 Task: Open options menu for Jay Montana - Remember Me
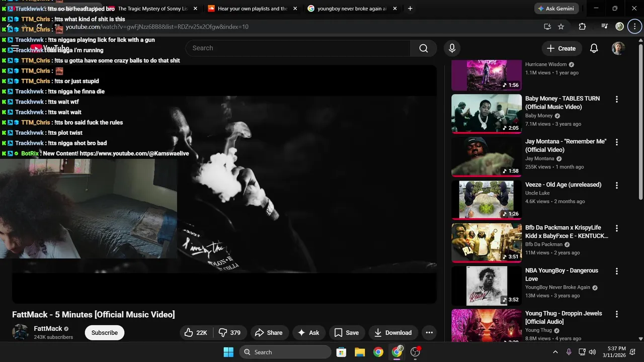point(617,142)
